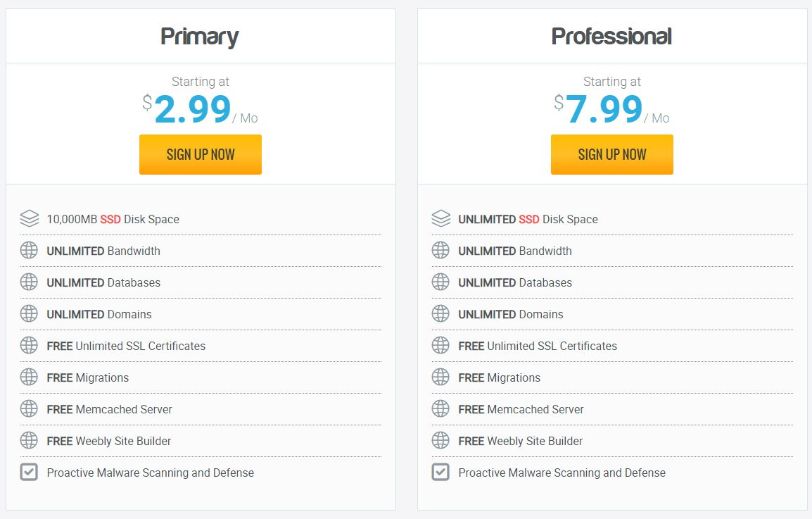Click the globe icon beside Professional Memcached Server

[440, 409]
